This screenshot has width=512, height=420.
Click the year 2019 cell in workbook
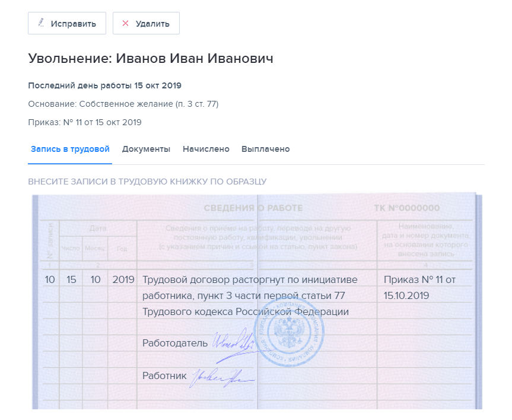123,279
